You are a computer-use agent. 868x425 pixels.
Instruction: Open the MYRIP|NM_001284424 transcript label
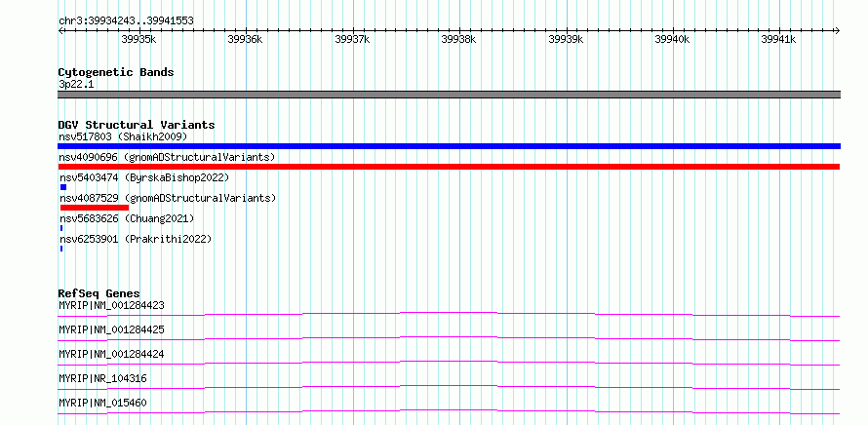[111, 354]
